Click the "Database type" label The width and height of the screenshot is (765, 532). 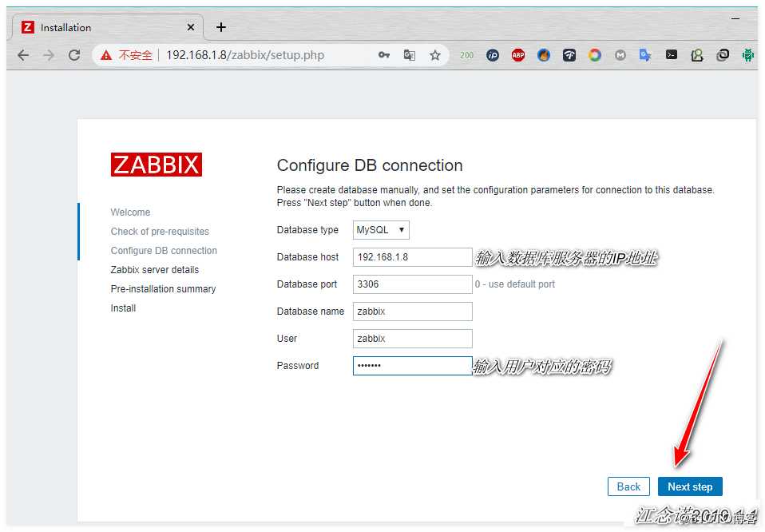tap(307, 230)
